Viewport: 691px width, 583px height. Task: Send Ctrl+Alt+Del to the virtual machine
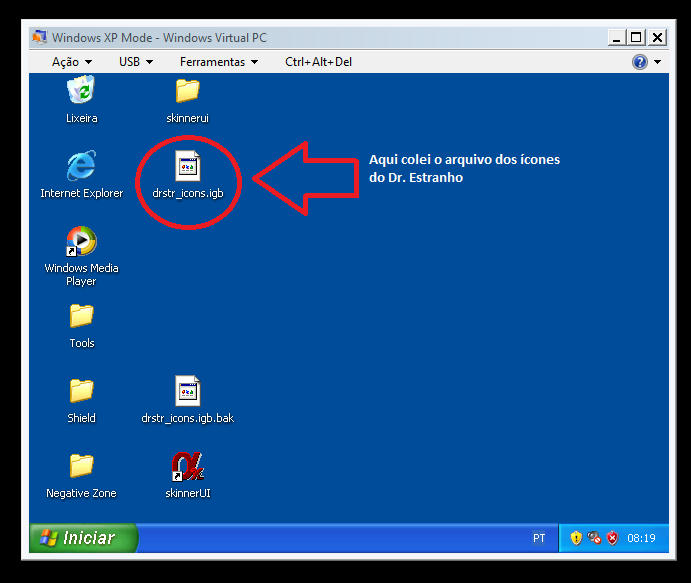tap(318, 62)
